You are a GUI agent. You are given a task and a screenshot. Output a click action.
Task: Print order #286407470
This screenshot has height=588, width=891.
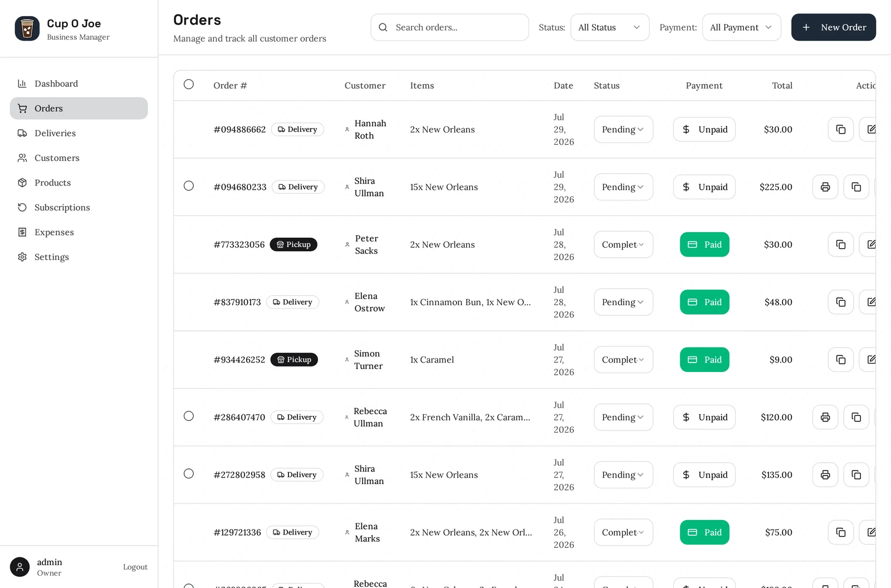[x=825, y=417]
